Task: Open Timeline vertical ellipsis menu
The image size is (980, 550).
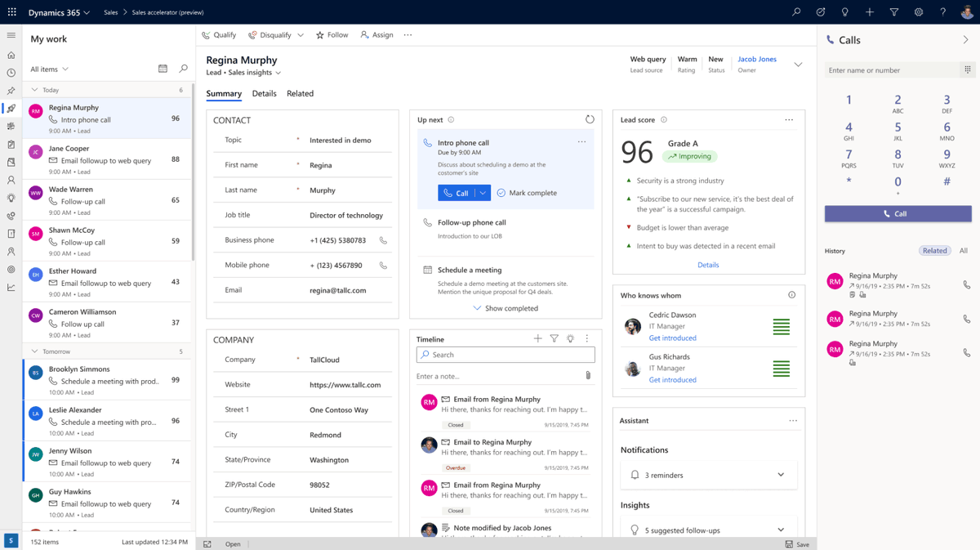Action: pos(586,338)
